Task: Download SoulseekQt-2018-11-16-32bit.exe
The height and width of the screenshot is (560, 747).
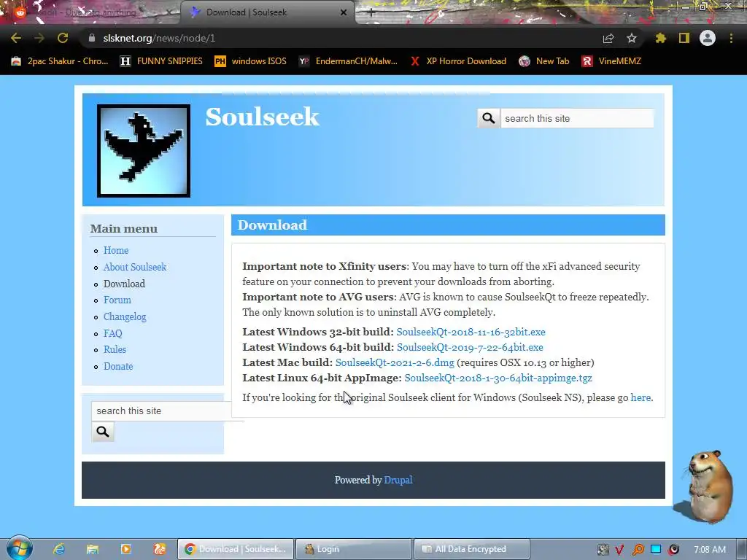Action: point(471,332)
